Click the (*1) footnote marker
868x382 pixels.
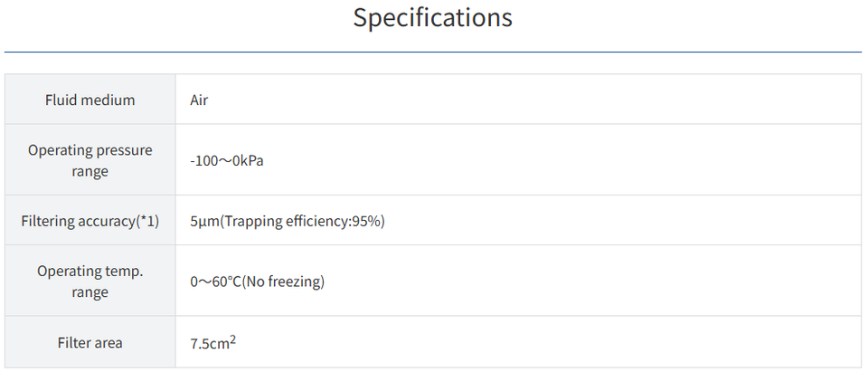click(x=147, y=221)
